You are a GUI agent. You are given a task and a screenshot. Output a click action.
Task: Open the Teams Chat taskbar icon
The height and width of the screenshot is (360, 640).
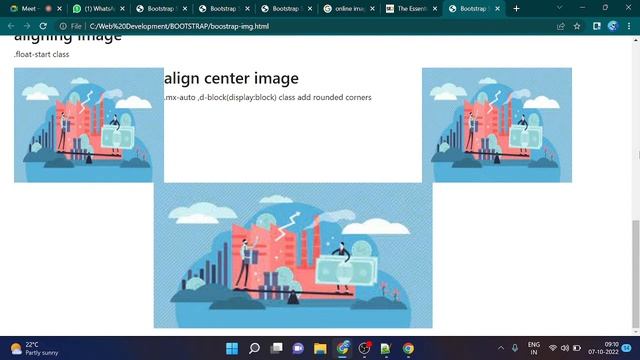coord(298,348)
